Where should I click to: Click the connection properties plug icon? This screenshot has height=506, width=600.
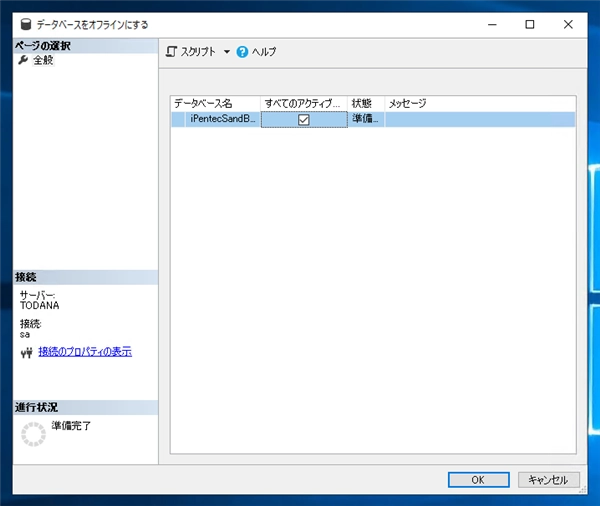26,353
